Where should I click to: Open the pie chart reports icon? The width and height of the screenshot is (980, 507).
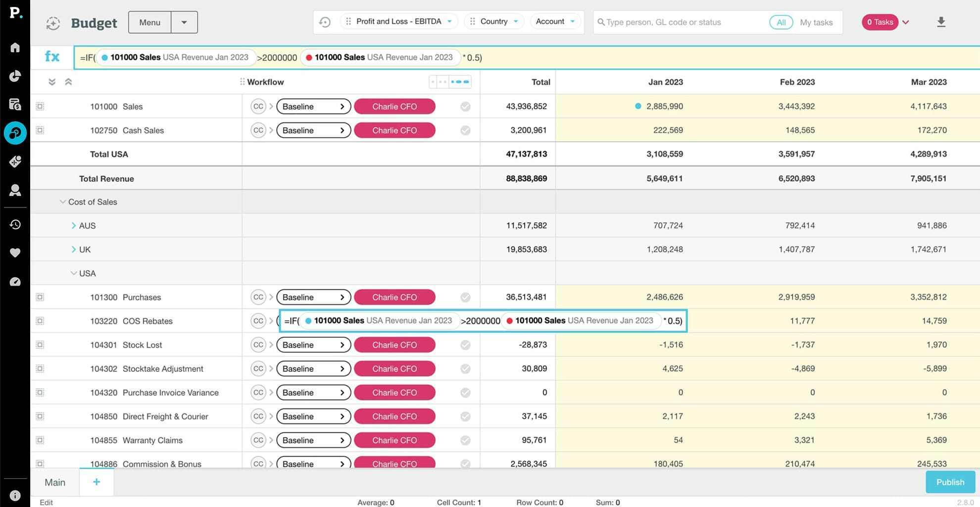click(15, 76)
